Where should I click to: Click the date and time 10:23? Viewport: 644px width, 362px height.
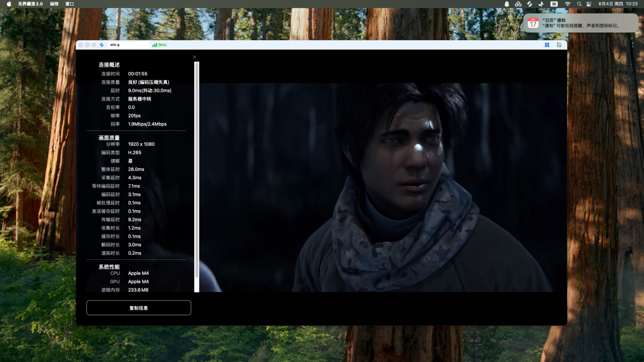point(619,4)
